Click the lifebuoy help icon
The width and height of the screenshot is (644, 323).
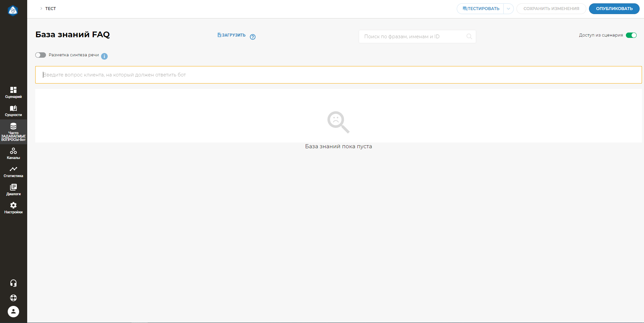coord(13,298)
